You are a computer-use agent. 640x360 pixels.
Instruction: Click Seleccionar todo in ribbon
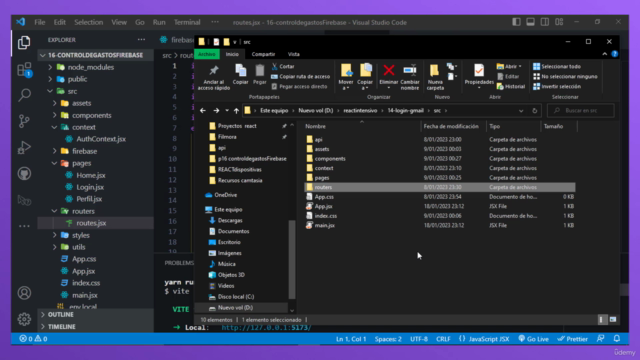point(557,66)
